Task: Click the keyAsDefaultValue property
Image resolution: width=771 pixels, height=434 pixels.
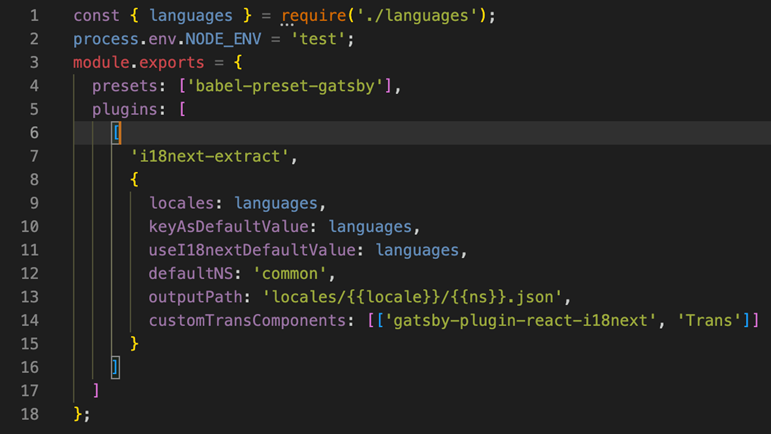Action: (229, 227)
